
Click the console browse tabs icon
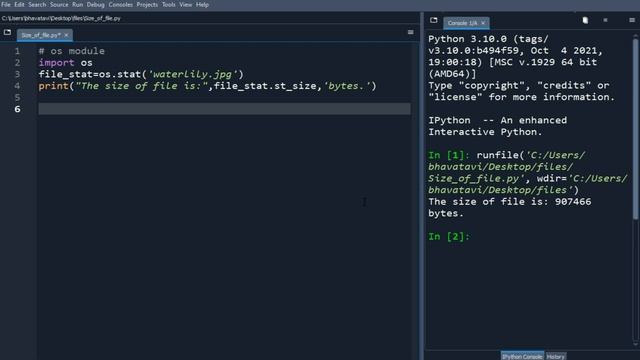(433, 20)
